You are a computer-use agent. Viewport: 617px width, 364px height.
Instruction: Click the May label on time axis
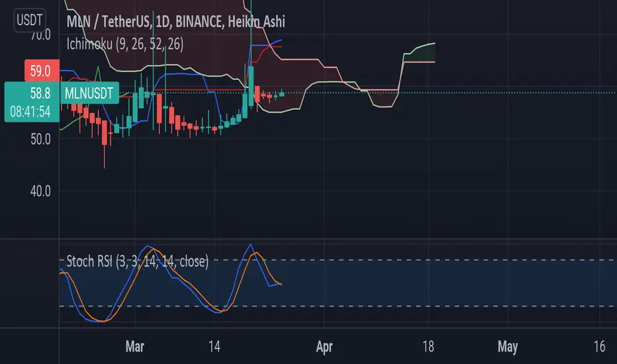[x=508, y=347]
